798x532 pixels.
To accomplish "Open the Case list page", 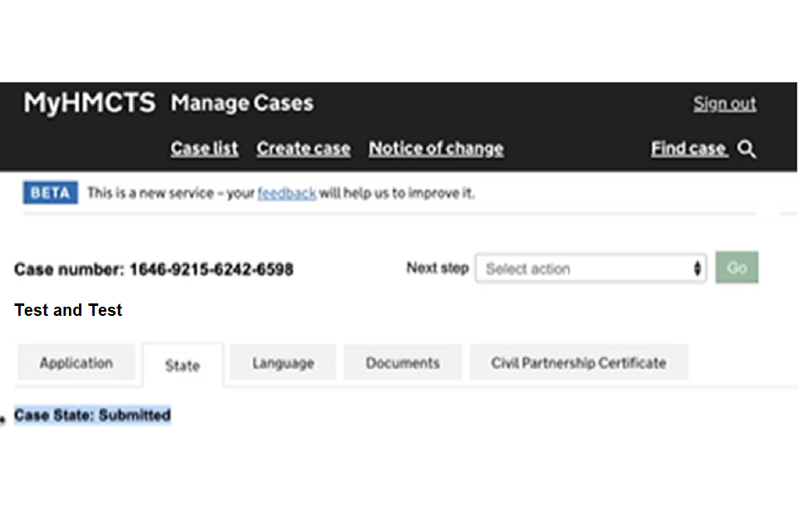I will coord(204,149).
